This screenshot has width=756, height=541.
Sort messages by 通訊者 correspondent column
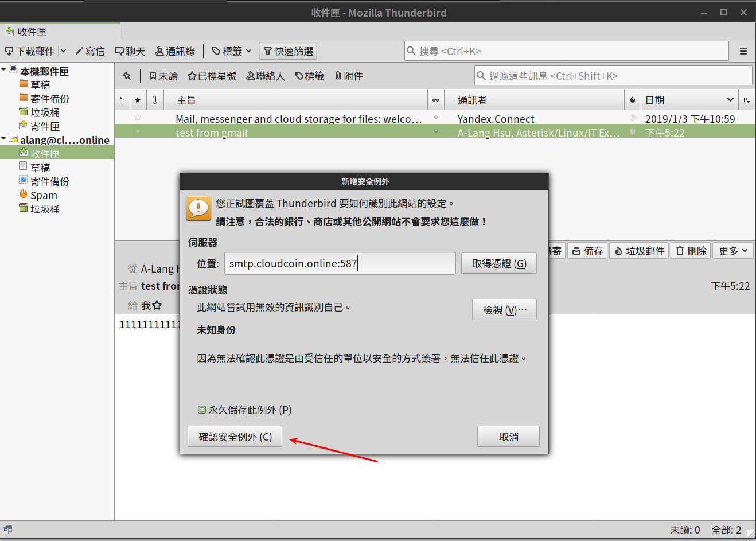coord(534,100)
